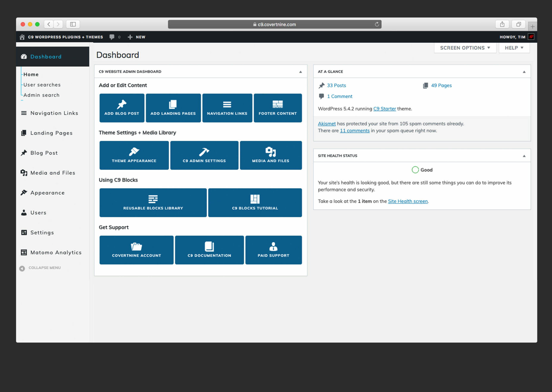Open Settings in the sidebar
552x392 pixels.
(x=53, y=232)
